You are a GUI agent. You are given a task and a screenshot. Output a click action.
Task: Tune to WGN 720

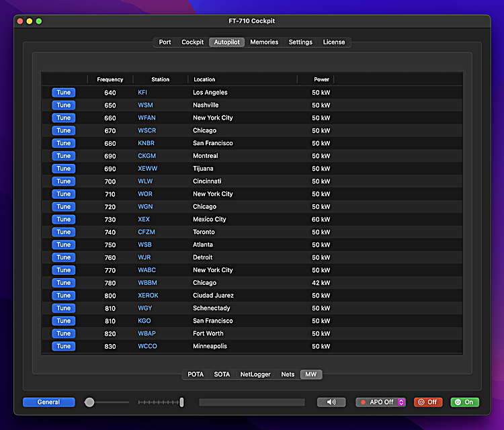(x=64, y=207)
